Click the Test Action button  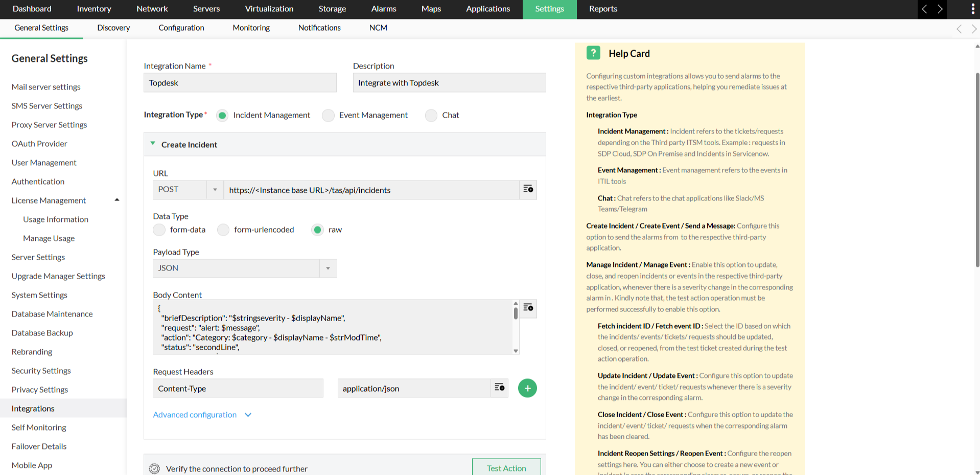(x=506, y=467)
